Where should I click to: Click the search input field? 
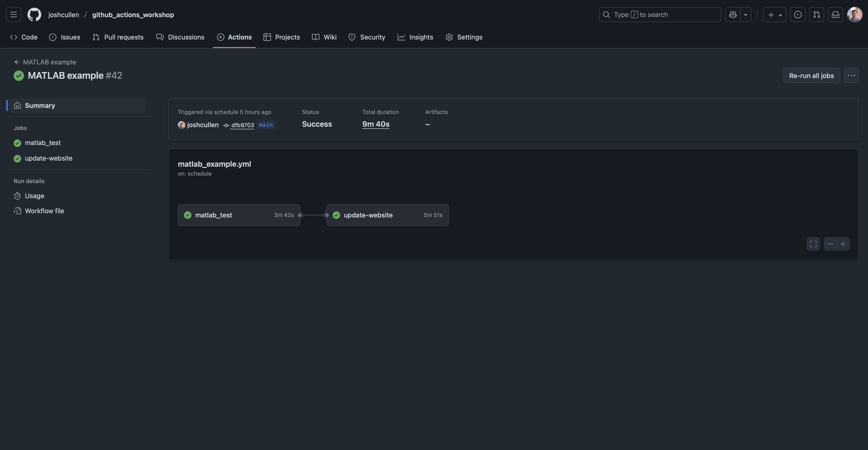click(x=659, y=15)
